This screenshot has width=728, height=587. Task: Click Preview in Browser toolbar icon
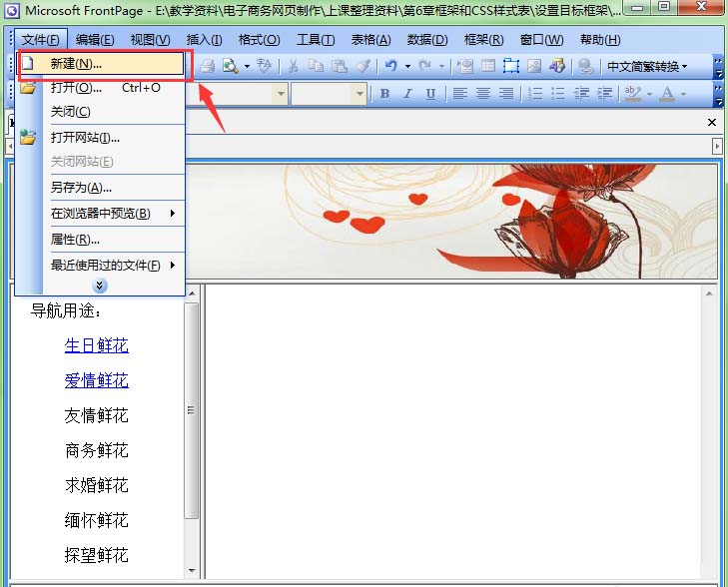click(231, 66)
